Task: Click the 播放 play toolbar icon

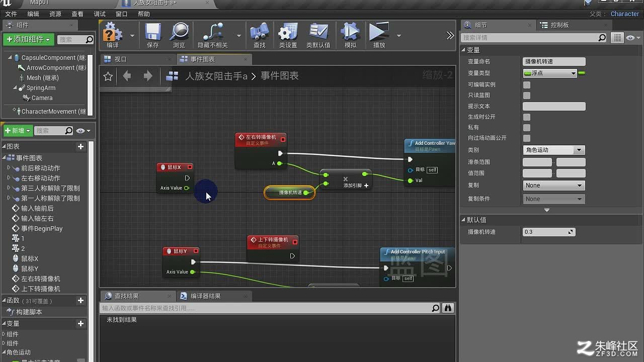Action: coord(379,35)
